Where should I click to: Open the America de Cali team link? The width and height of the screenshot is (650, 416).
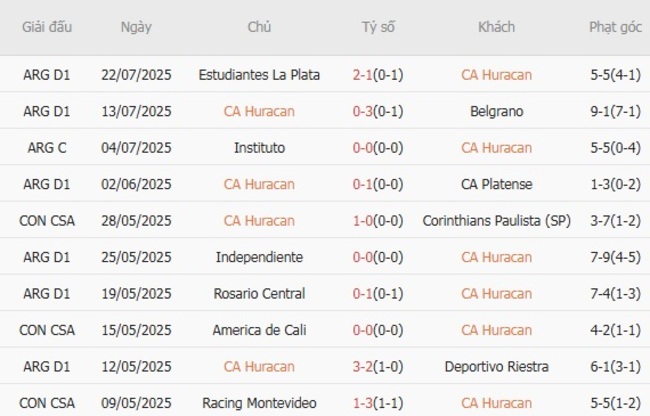pos(259,330)
